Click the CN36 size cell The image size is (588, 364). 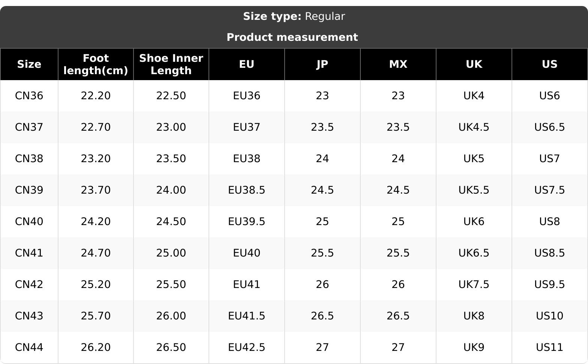tap(29, 96)
